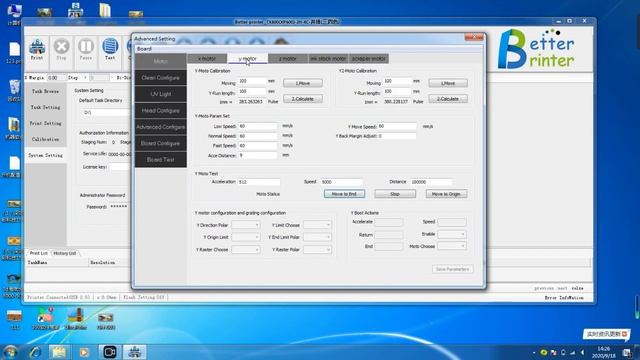Click the Y Back Margin Adjust field
Image resolution: width=640 pixels, height=360 pixels.
[397, 136]
